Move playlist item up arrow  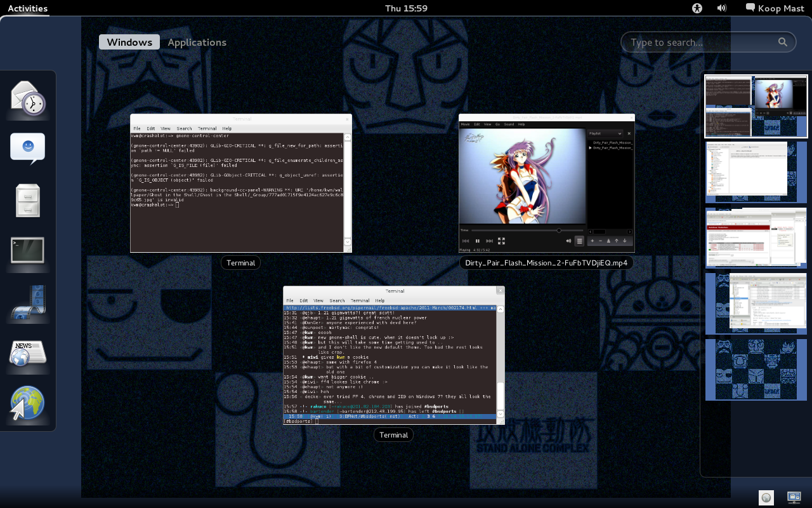tap(617, 241)
